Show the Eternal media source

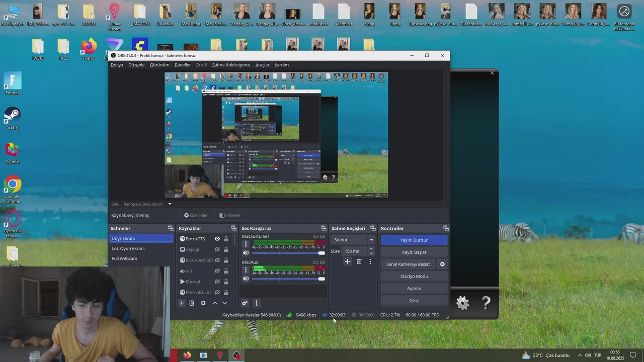click(217, 282)
